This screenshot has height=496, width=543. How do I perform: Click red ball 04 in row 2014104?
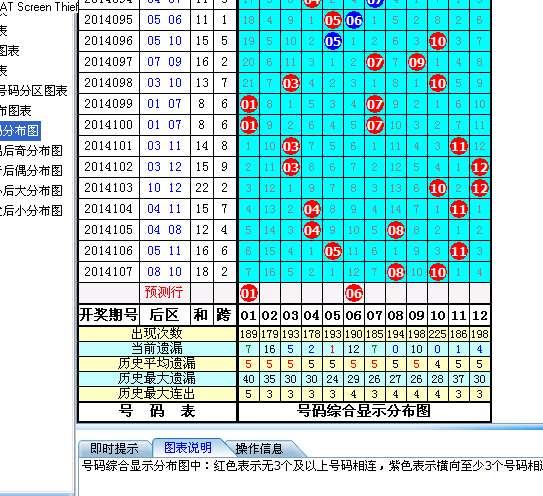312,209
